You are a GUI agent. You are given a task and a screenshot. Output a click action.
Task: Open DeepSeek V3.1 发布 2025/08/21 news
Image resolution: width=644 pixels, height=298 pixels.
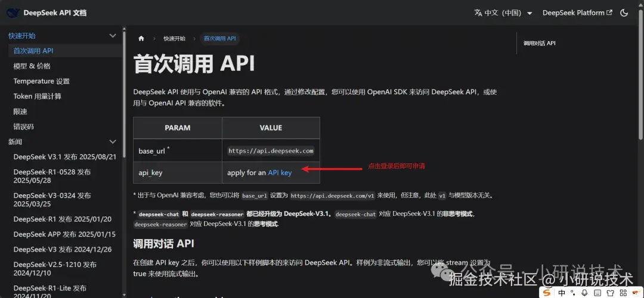(x=65, y=157)
